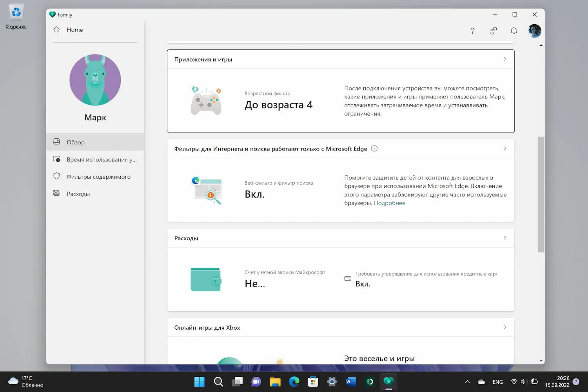Open Фильтры содержимого sidebar item
Image resolution: width=588 pixels, height=392 pixels.
click(95, 176)
